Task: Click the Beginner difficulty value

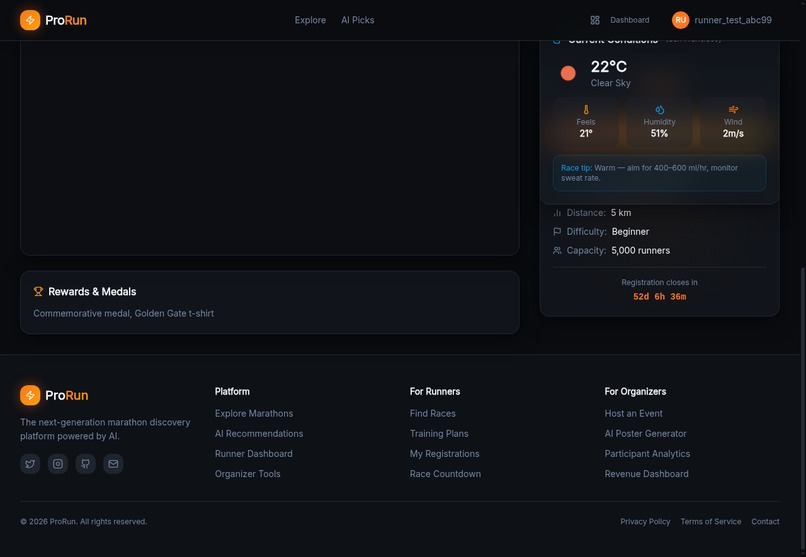Action: point(630,232)
